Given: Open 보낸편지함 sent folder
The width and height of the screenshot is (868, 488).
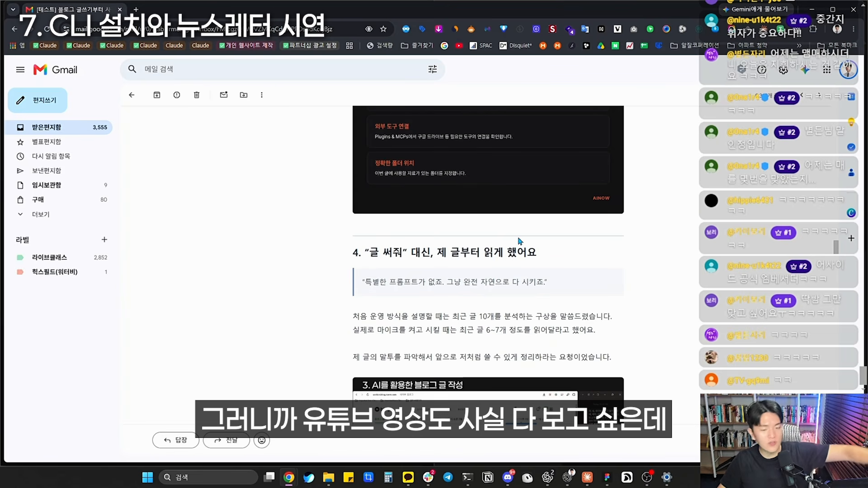Looking at the screenshot, I should click(60, 171).
